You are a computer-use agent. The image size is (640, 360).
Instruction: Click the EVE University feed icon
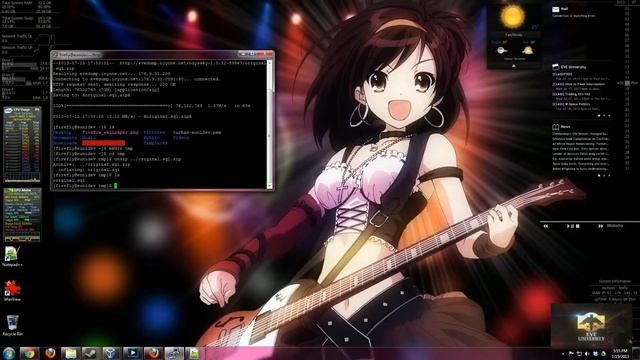[x=556, y=67]
